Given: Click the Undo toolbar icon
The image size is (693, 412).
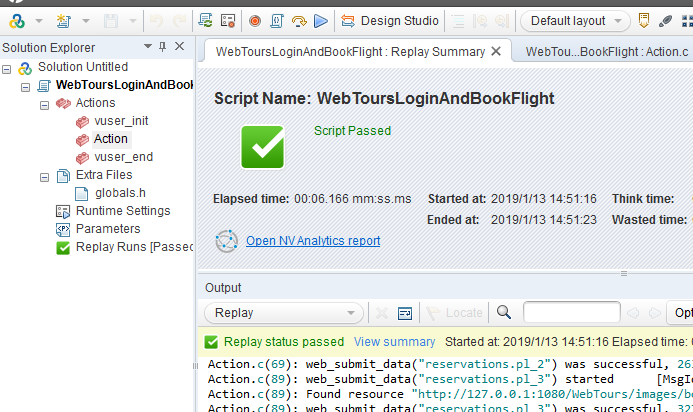Looking at the screenshot, I should coord(156,21).
